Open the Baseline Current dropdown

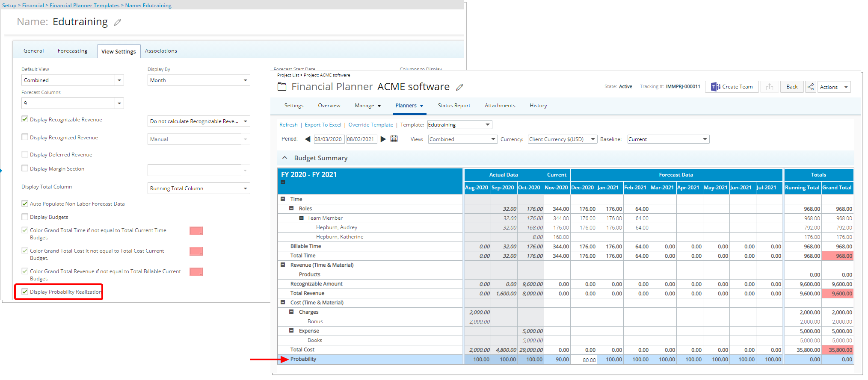[x=668, y=139]
